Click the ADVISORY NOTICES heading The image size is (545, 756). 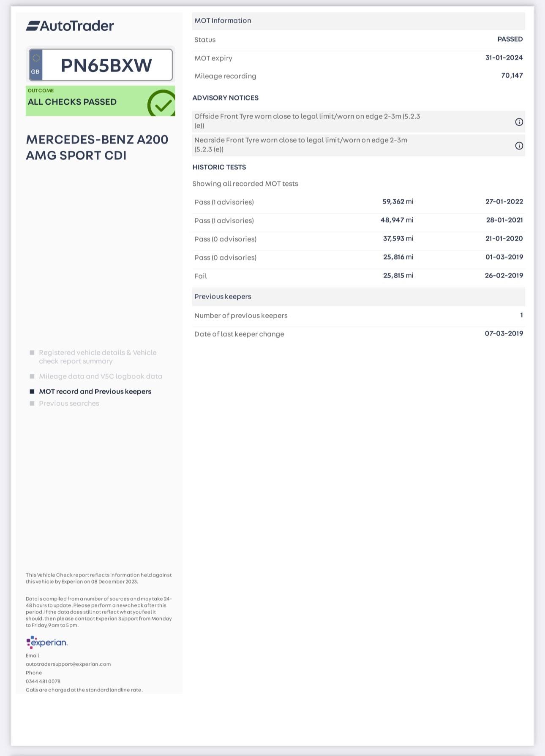tap(226, 98)
